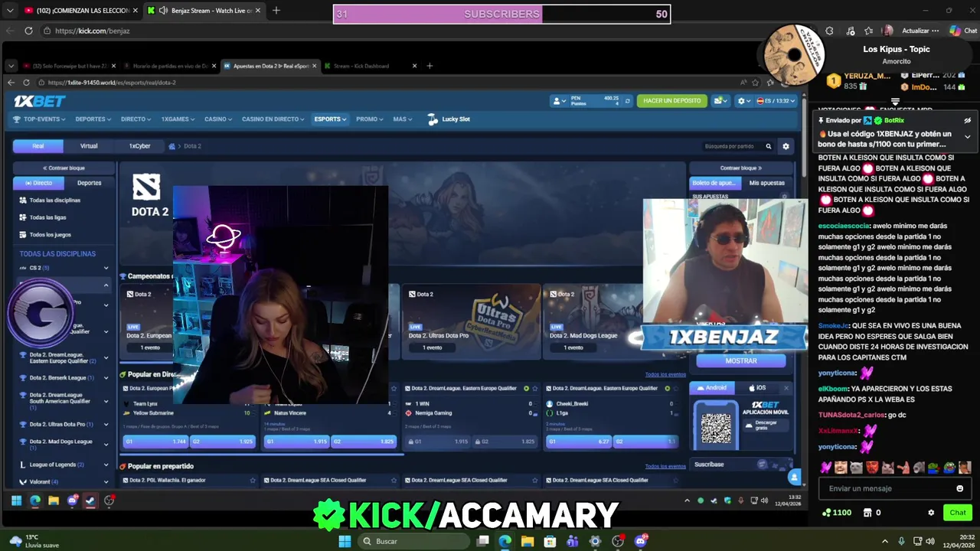Open the ESPORTS menu

tap(330, 119)
